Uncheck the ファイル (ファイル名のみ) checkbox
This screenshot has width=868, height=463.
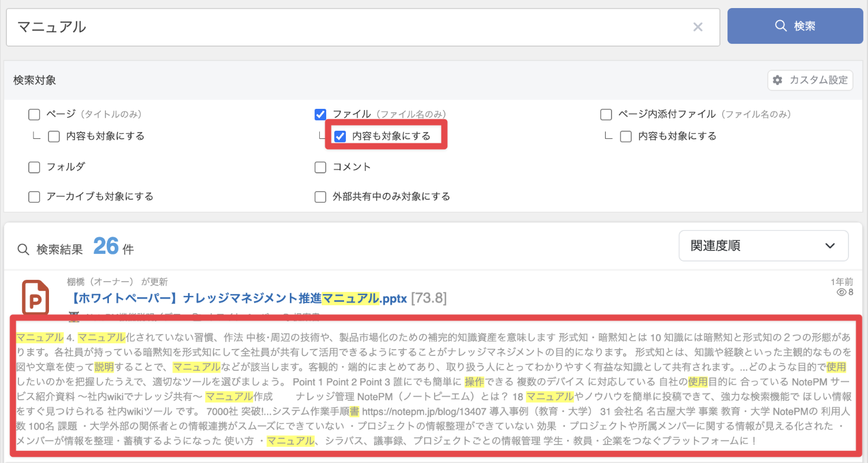coord(320,115)
